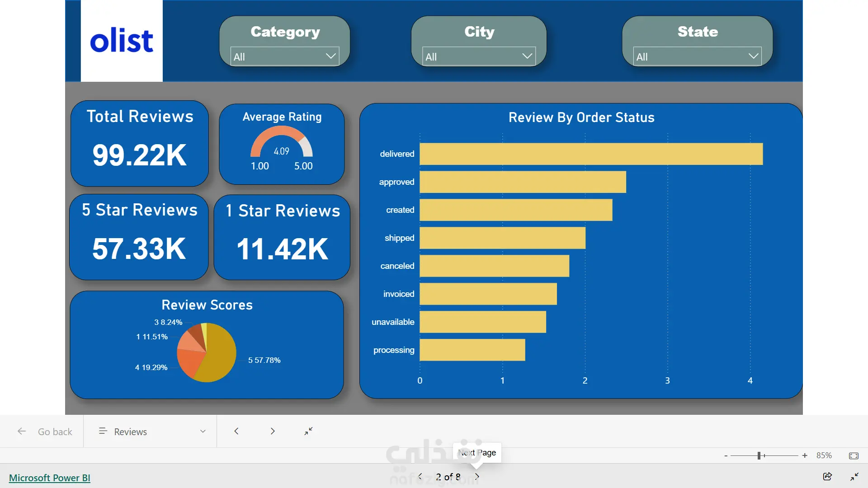
Task: Click the 99.22K Total Reviews value
Action: click(x=139, y=155)
